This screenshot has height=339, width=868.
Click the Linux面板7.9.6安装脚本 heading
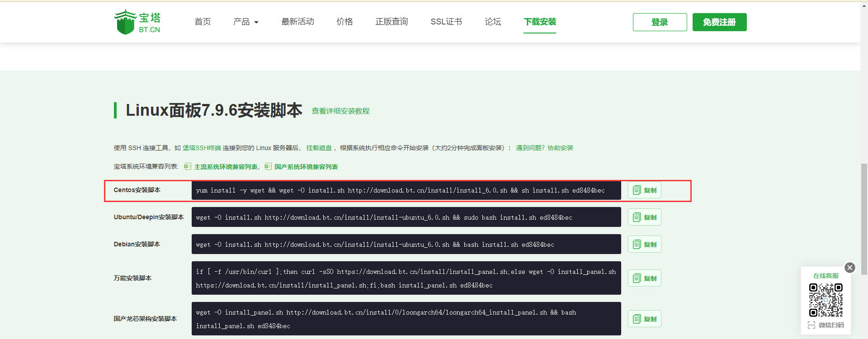[x=214, y=110]
